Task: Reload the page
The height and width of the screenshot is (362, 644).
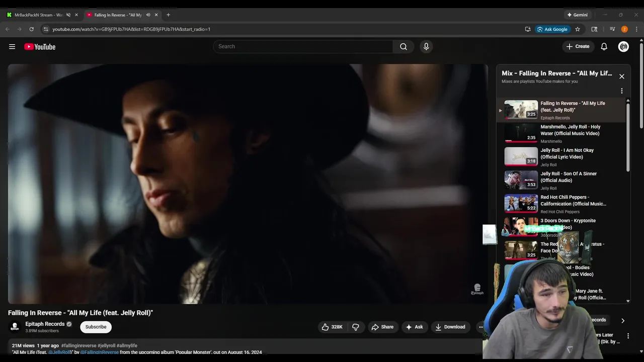Action: click(31, 29)
